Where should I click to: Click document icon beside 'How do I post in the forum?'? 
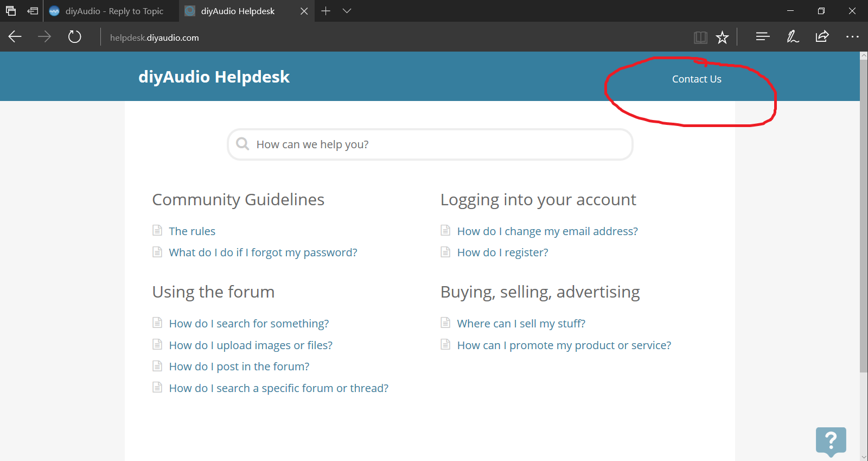pos(157,365)
